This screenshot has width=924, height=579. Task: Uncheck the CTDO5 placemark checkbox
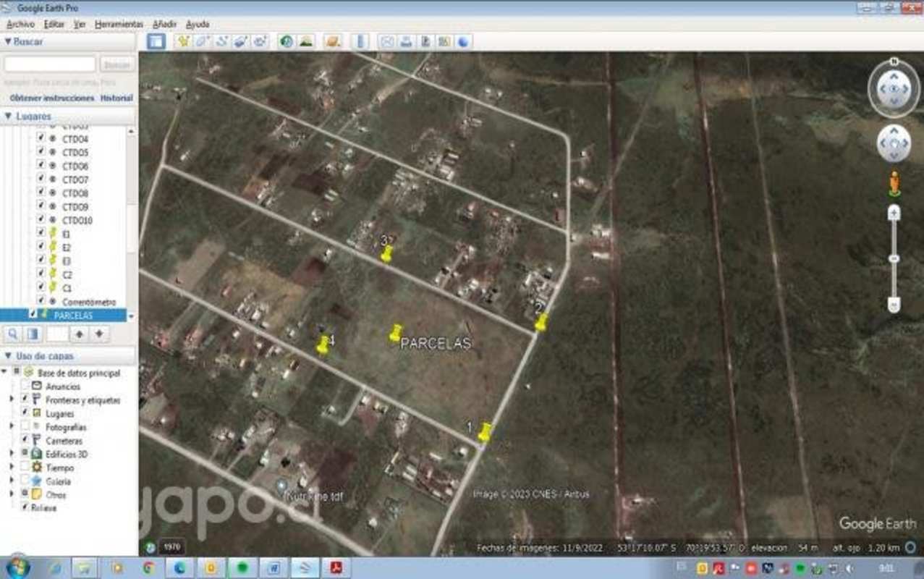pyautogui.click(x=41, y=152)
